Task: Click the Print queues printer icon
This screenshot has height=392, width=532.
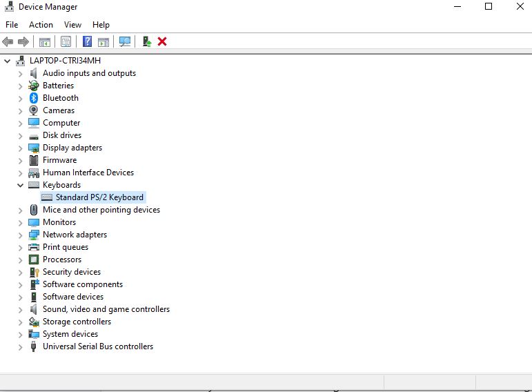Action: 34,247
